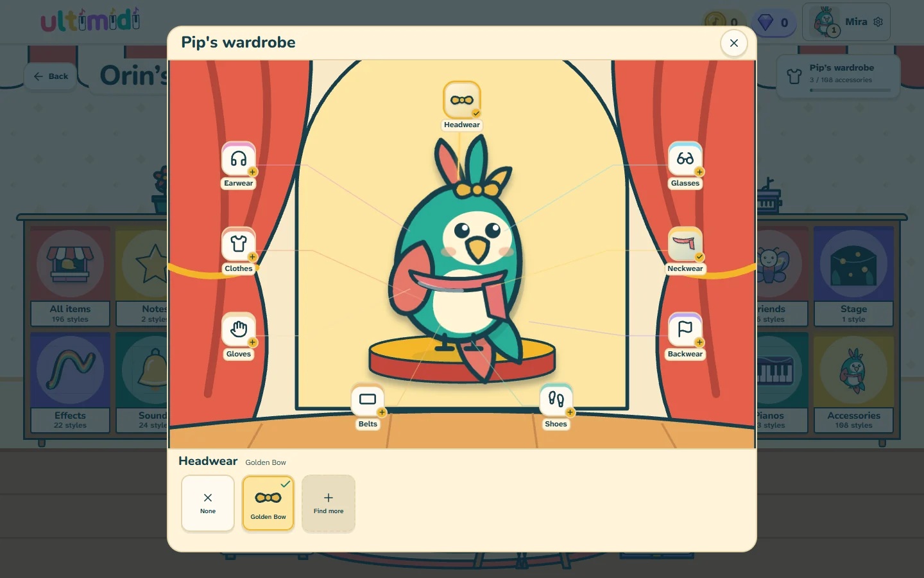Open the Earwear headphones slot
Screen dimensions: 924x578
point(239,159)
